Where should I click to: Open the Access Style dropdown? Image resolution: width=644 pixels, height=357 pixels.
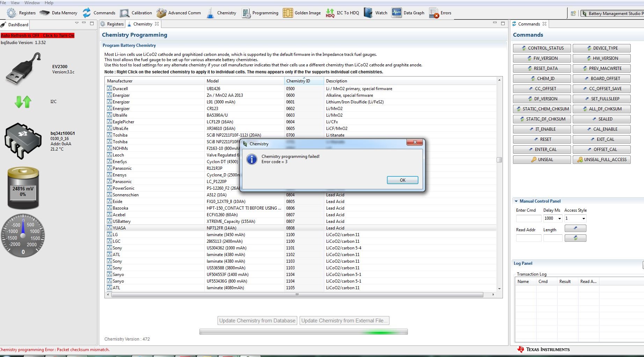coord(583,219)
